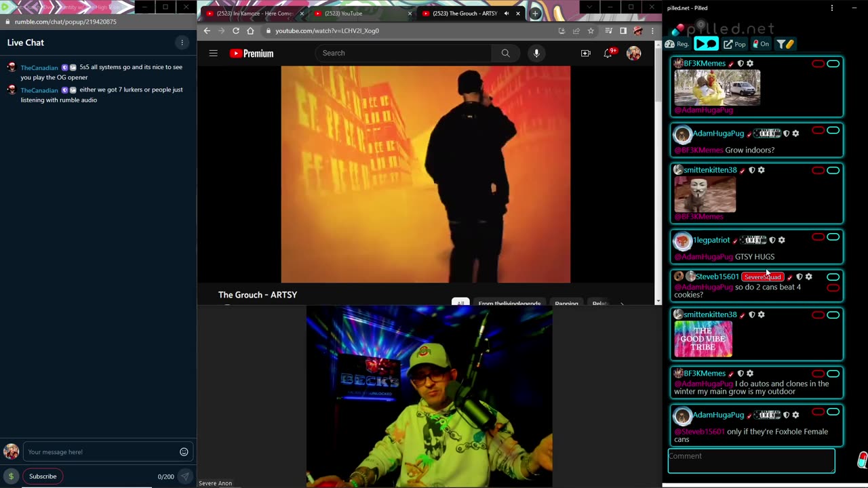The width and height of the screenshot is (868, 488).
Task: Open the Chrome profile avatar
Action: coord(637,30)
